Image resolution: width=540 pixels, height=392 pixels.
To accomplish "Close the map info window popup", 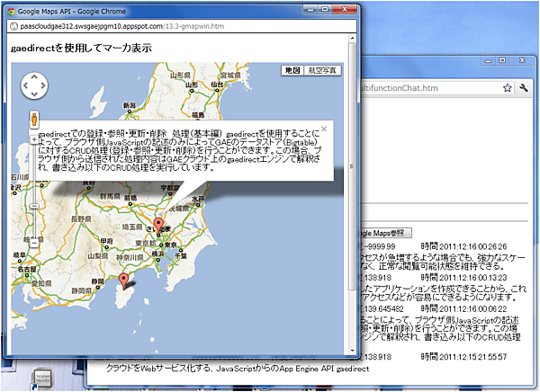I will 324,129.
